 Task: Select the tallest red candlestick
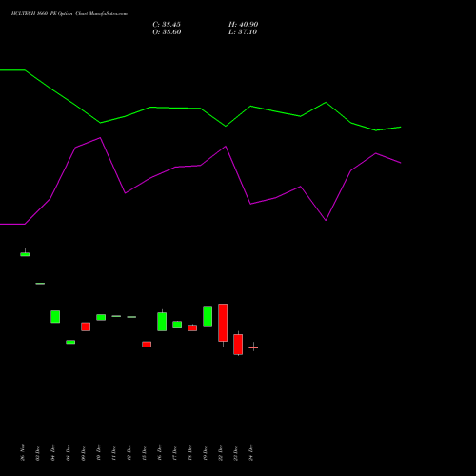point(223,323)
